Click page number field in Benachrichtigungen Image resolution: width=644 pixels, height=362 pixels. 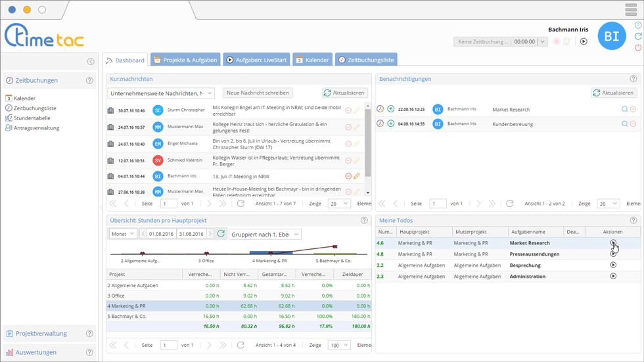point(438,204)
